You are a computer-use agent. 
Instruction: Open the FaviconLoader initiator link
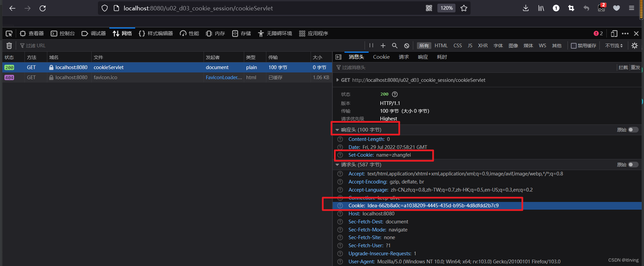[x=224, y=77]
